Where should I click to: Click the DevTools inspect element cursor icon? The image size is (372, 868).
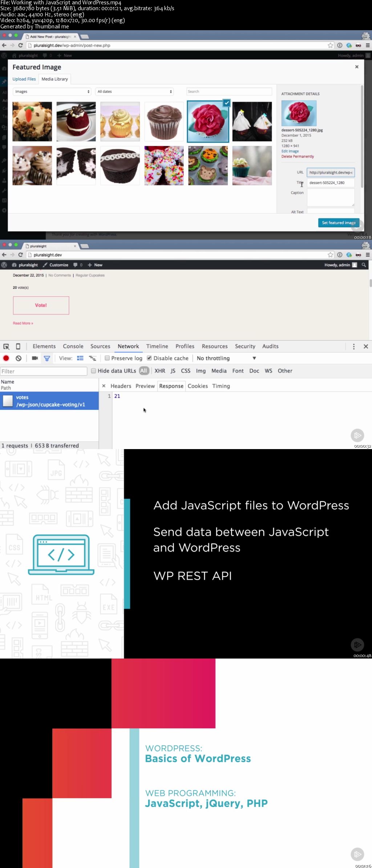tap(6, 346)
